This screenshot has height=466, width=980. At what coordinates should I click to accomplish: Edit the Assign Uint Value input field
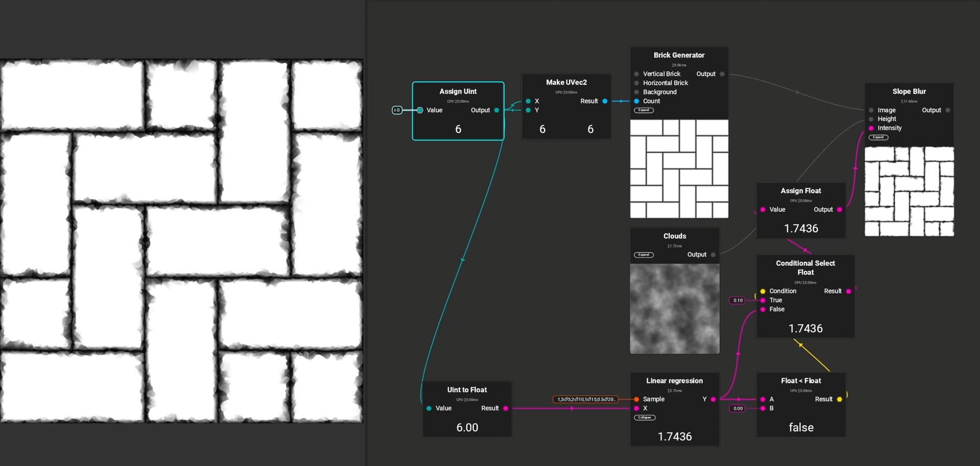tap(397, 110)
